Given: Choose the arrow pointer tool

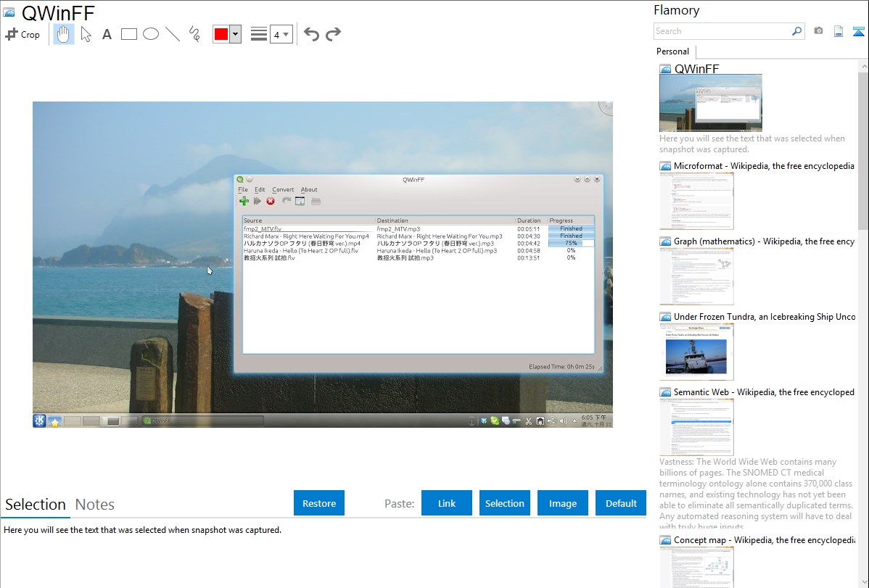Looking at the screenshot, I should (x=86, y=34).
